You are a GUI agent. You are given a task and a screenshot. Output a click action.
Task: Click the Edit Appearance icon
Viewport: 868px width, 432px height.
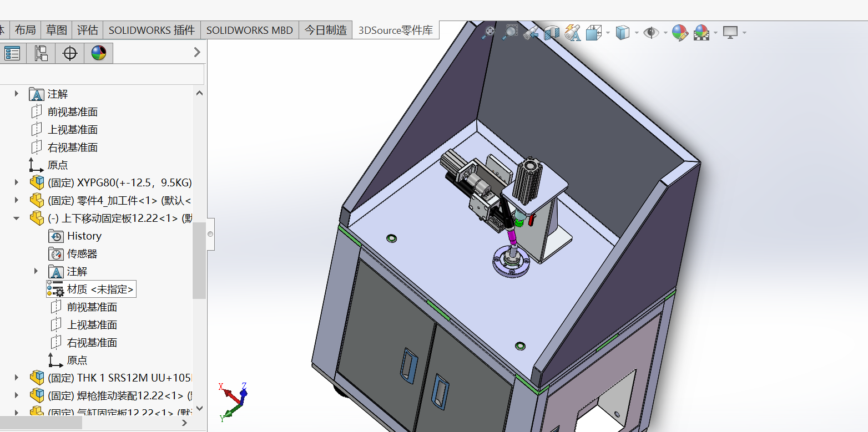pos(680,33)
